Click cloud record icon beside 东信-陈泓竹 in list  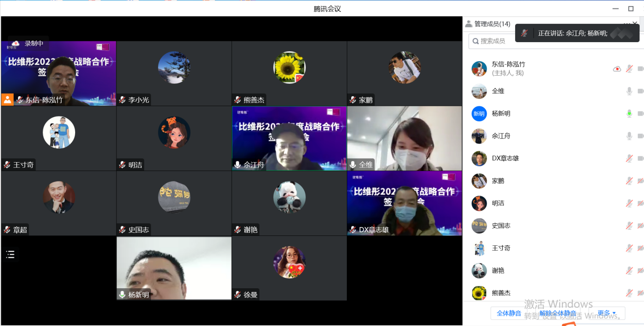pyautogui.click(x=617, y=69)
